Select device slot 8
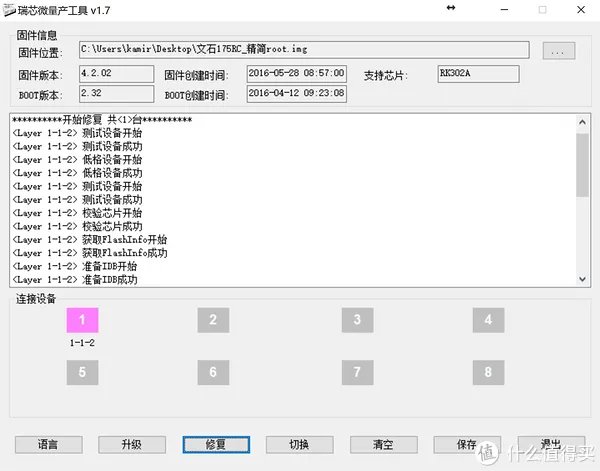Image resolution: width=600 pixels, height=471 pixels. coord(488,372)
